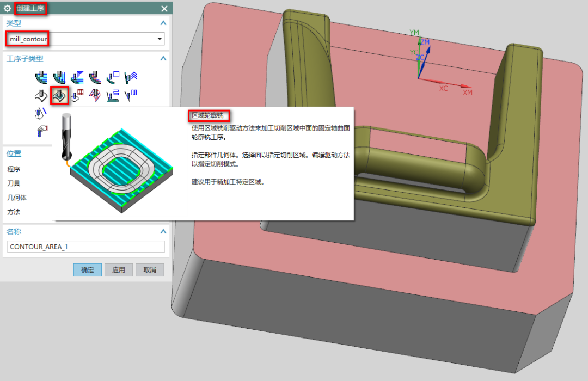Choose the Fixed Contour operation icon
The width and height of the screenshot is (588, 381).
[41, 96]
